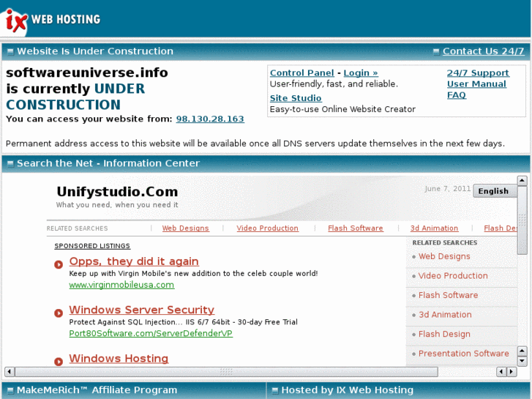The height and width of the screenshot is (399, 532).
Task: Click the horizontal scrollbar right arrow at far right
Action: click(512, 371)
